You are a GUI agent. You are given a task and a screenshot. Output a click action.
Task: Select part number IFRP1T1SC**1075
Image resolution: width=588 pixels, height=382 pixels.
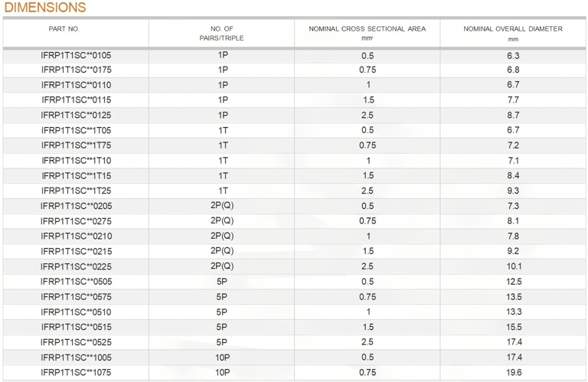click(76, 373)
